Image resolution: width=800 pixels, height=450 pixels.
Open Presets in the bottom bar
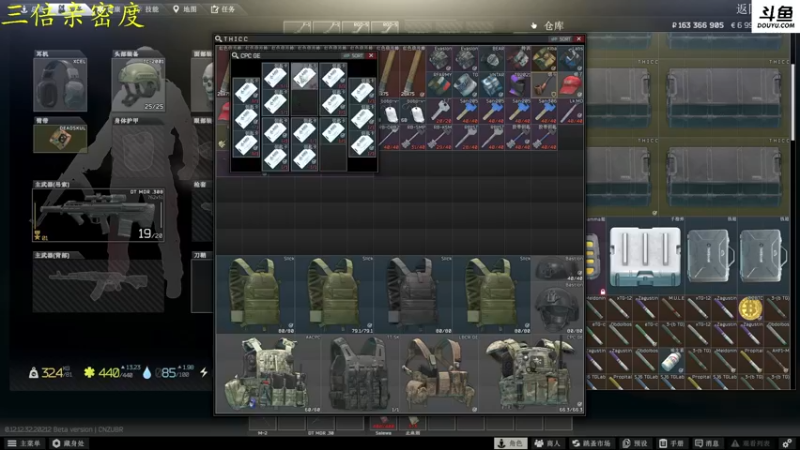pos(634,443)
